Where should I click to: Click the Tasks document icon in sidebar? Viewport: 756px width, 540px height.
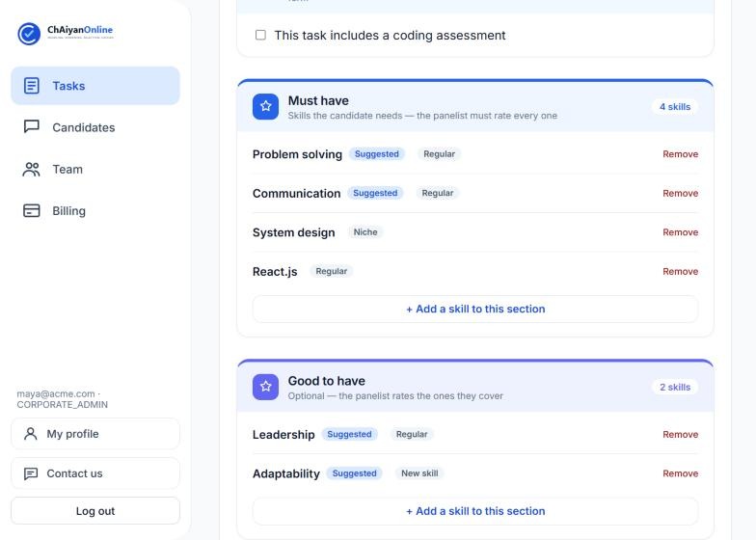pos(32,86)
